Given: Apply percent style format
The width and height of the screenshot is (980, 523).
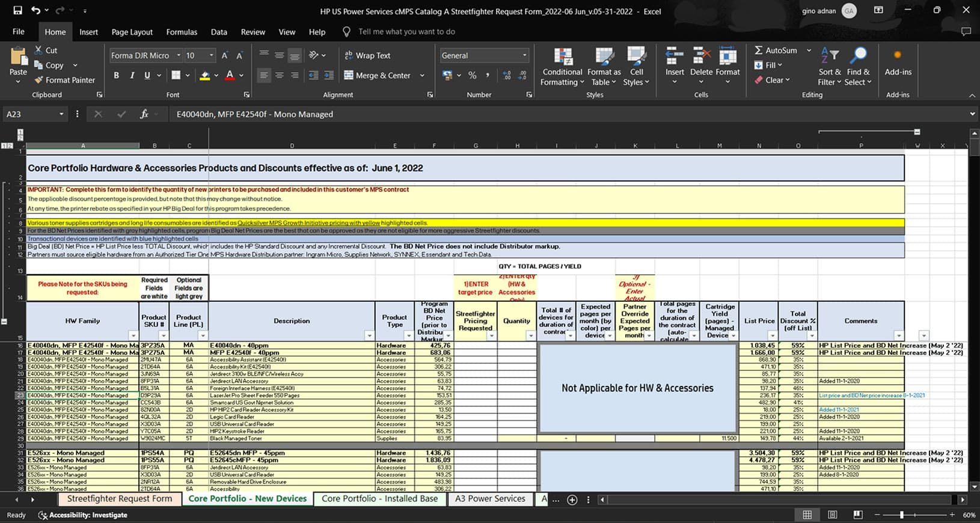Looking at the screenshot, I should pyautogui.click(x=473, y=75).
